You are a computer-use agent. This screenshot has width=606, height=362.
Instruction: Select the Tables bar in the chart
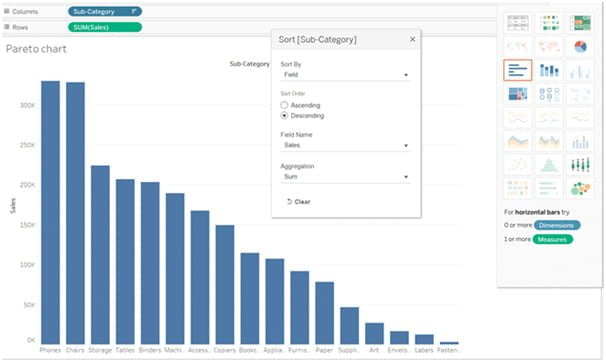pos(125,262)
